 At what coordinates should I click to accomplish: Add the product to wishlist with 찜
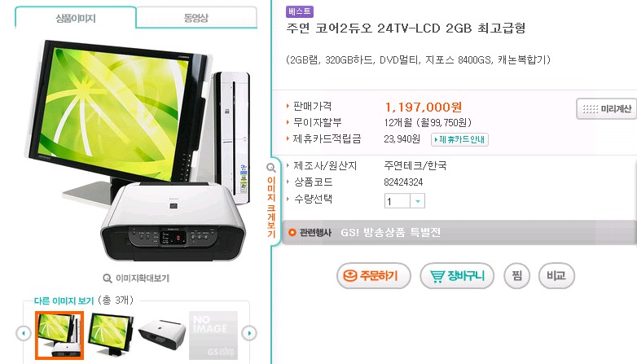pos(516,276)
